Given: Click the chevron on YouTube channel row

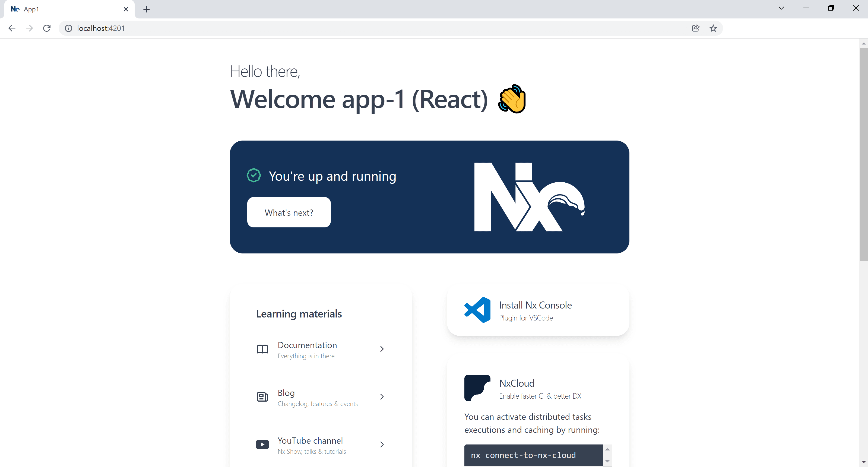Looking at the screenshot, I should coord(382,445).
